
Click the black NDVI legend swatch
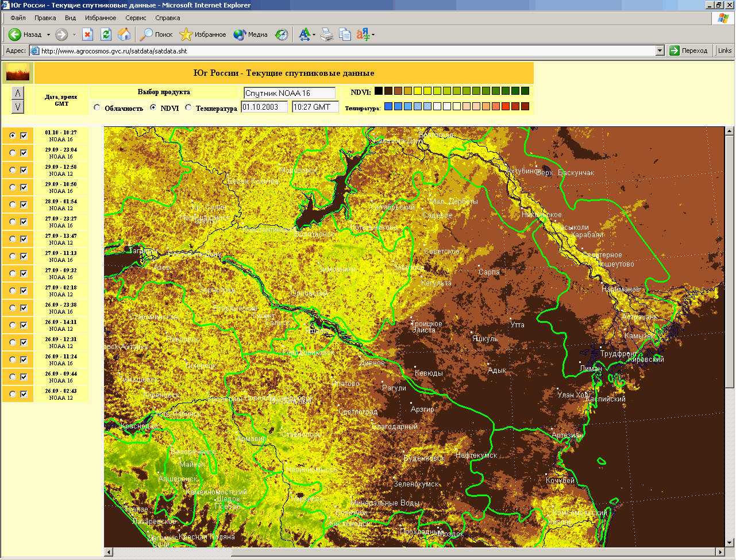click(x=379, y=91)
